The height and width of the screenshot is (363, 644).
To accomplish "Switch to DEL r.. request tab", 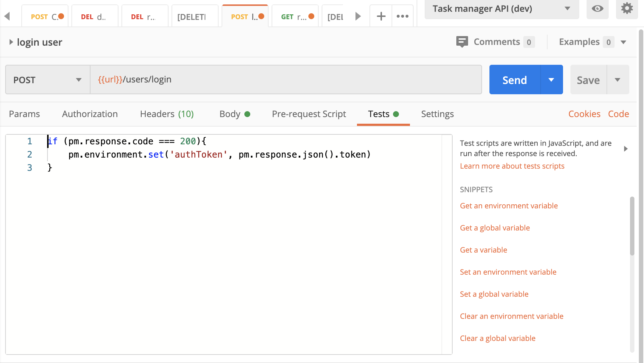I will click(x=145, y=17).
